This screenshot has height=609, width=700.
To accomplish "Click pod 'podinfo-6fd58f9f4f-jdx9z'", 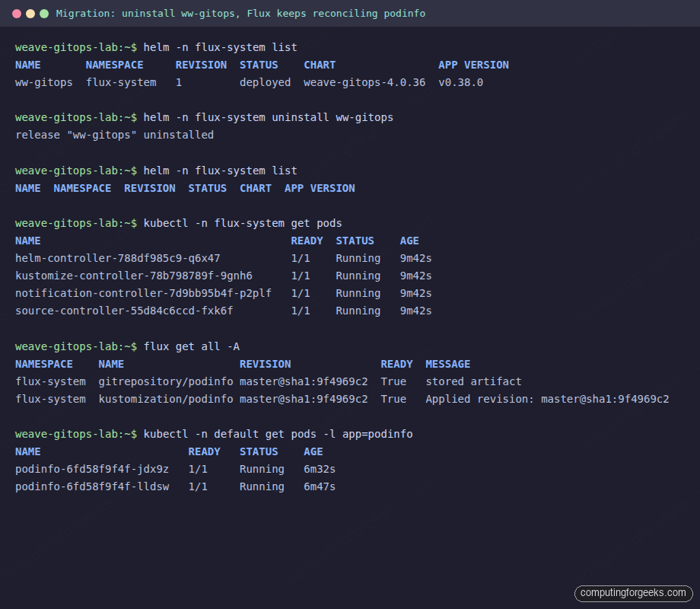I will point(92,469).
